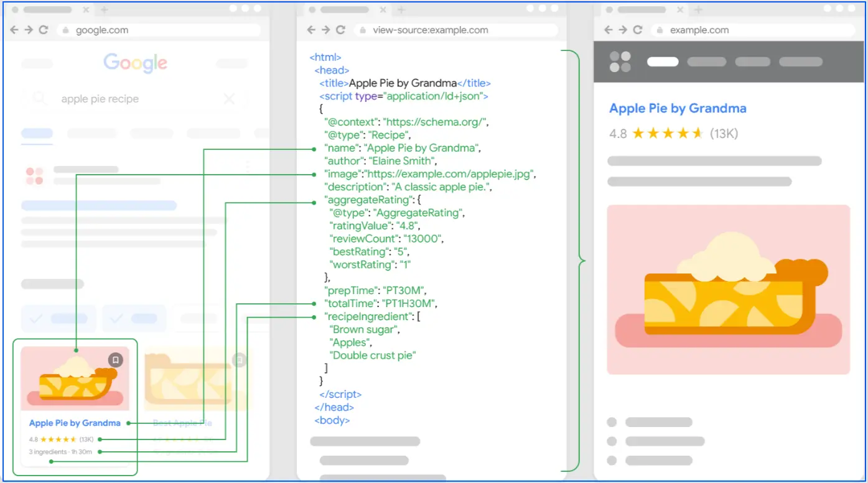Click the opening <body> tag line
The image size is (868, 483).
tap(332, 420)
